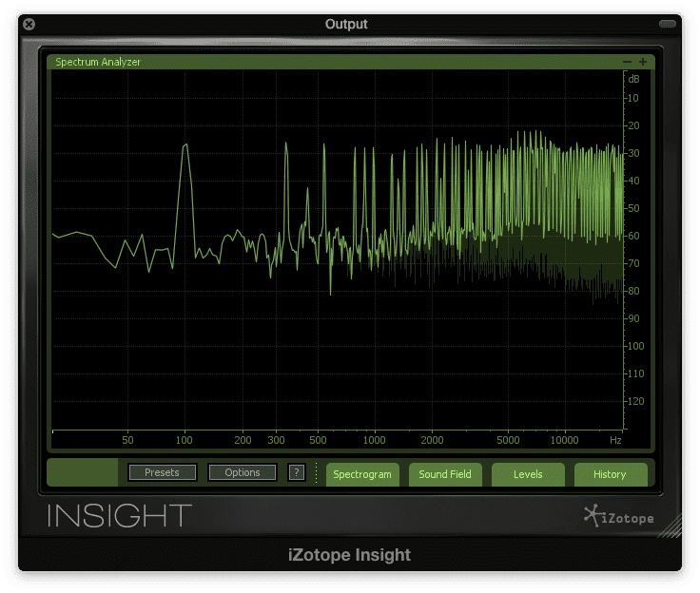Click the 10000 Hz frequency axis label
Viewport: 700px width, 593px height.
564,440
